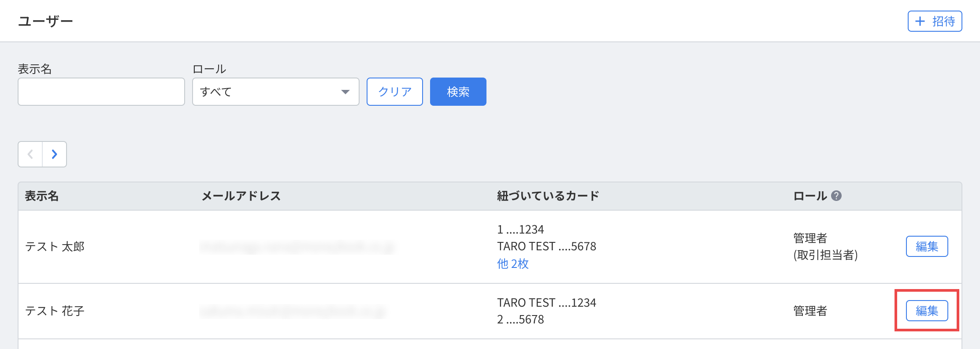Focus the 表示名 search input field

click(101, 92)
